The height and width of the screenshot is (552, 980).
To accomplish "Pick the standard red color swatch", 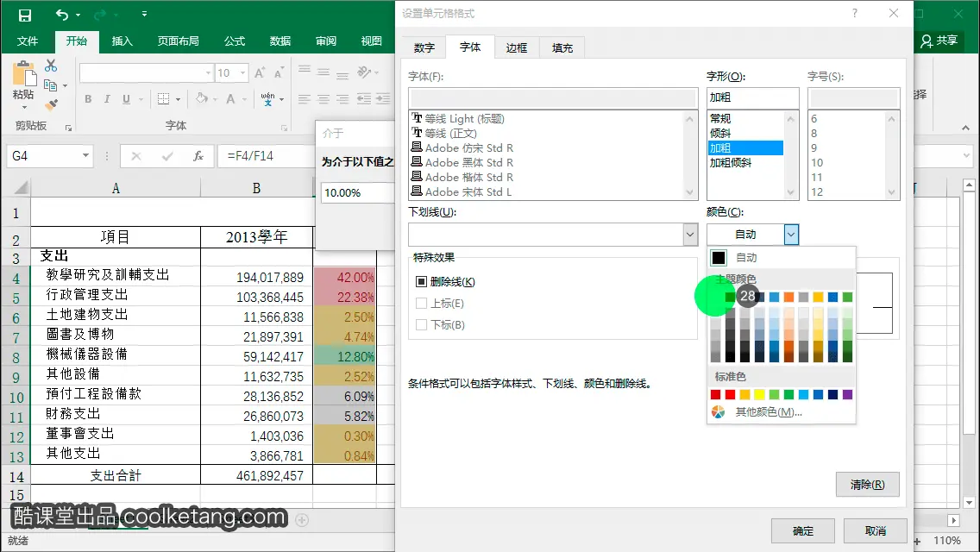I will coord(730,394).
